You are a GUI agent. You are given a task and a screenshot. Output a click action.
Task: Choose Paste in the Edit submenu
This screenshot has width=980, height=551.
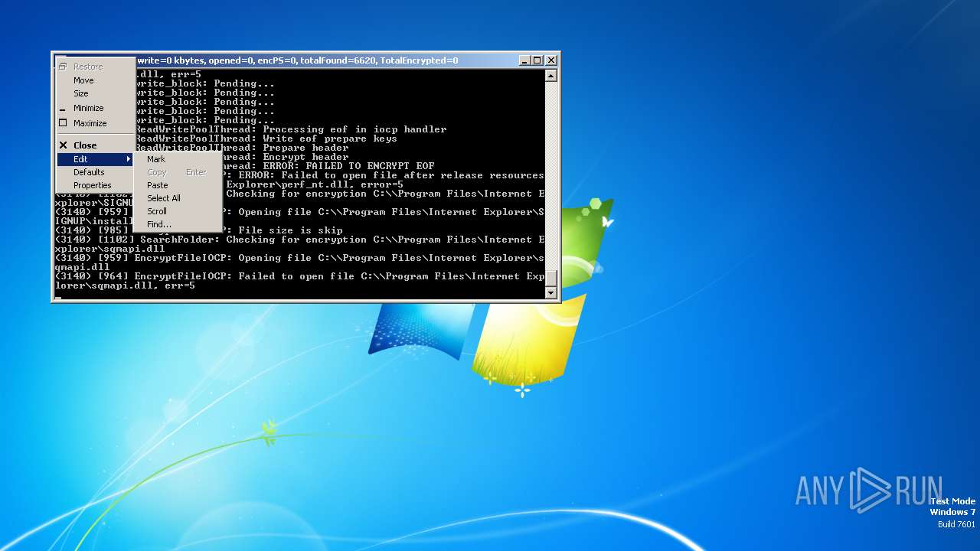coord(178,185)
